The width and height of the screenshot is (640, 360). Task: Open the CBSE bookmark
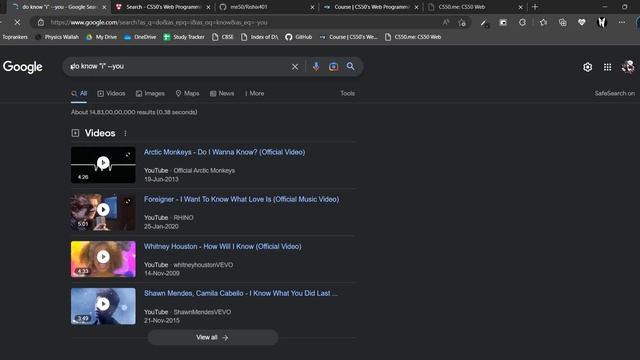tap(223, 37)
